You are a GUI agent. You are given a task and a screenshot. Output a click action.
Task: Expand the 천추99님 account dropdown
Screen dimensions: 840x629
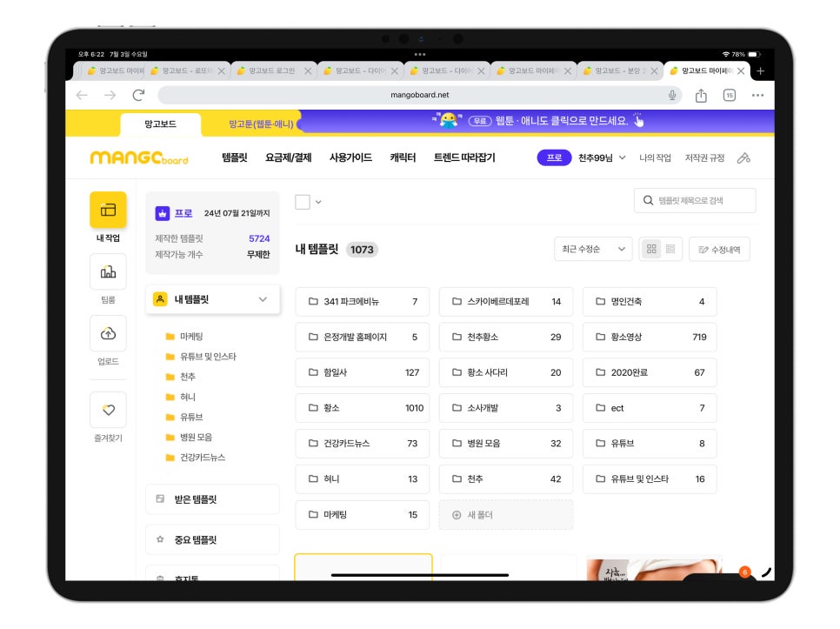click(x=622, y=157)
